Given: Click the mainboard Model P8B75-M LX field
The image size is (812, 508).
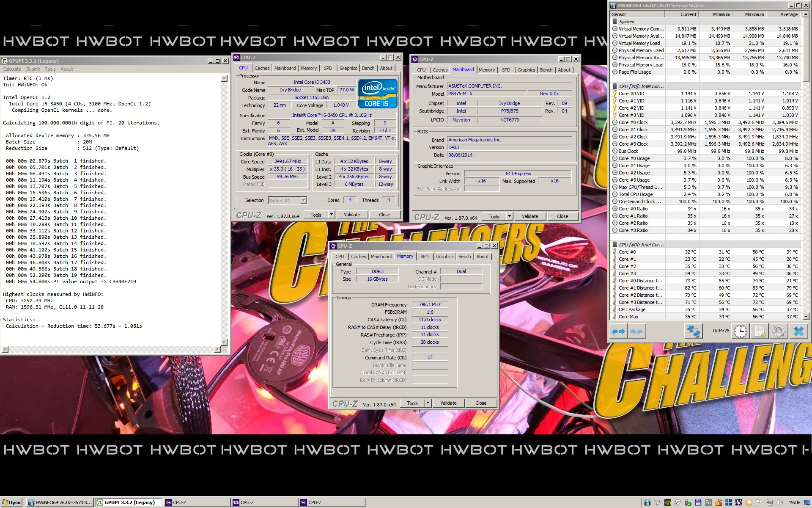Looking at the screenshot, I should click(x=487, y=94).
